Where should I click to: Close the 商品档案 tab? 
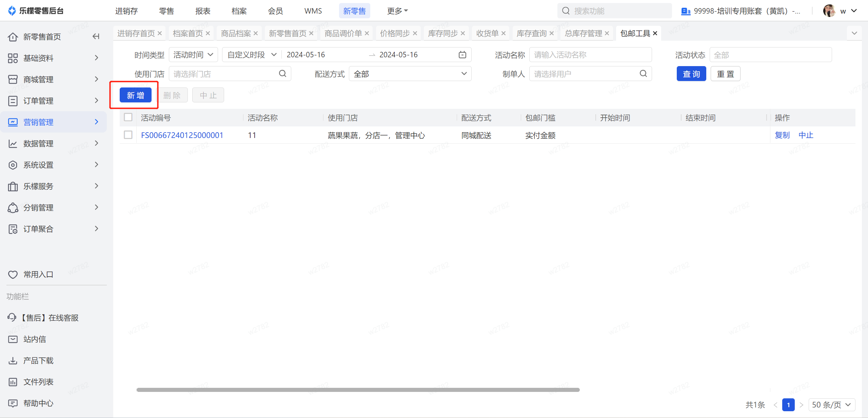click(x=256, y=33)
